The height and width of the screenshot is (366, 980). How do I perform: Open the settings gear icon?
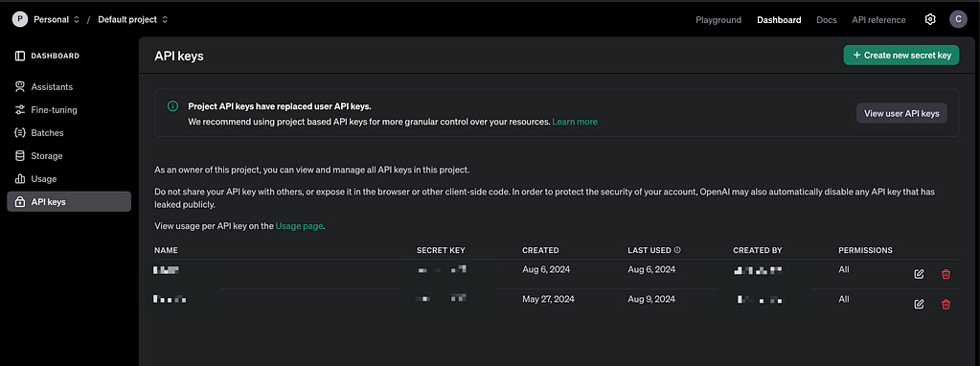coord(930,19)
